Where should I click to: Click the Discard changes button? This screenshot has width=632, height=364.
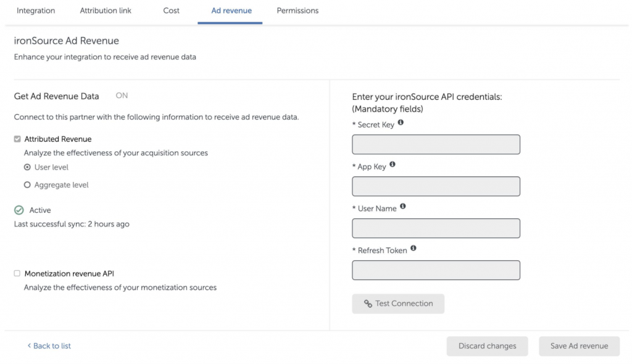tap(487, 346)
